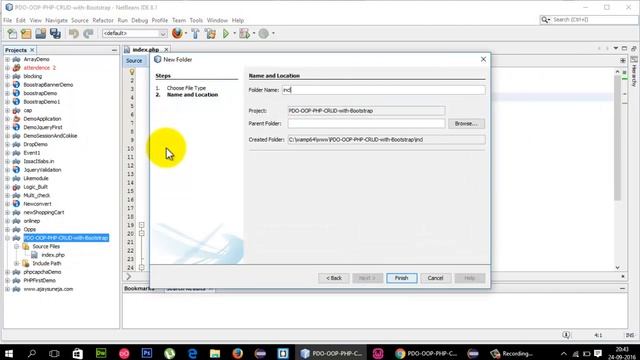The image size is (640, 360).
Task: Open the Debug menu
Action: click(x=140, y=20)
